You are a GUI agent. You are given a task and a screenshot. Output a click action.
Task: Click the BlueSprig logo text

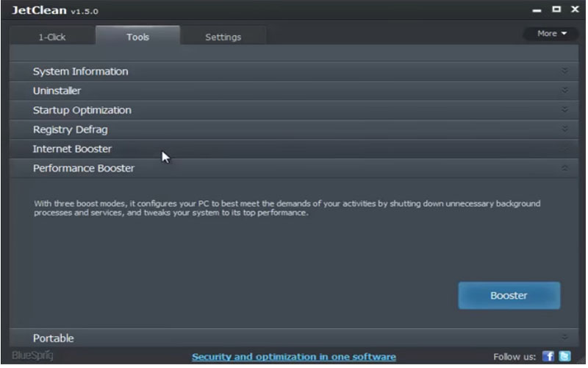click(32, 355)
